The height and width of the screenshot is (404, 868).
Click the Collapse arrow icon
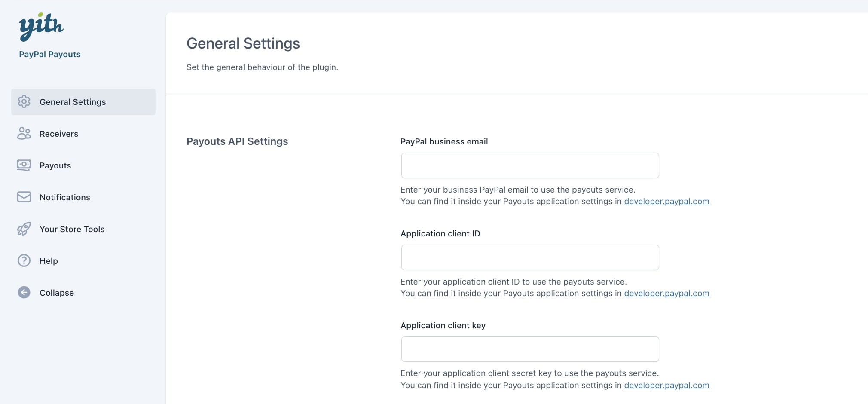pyautogui.click(x=24, y=292)
